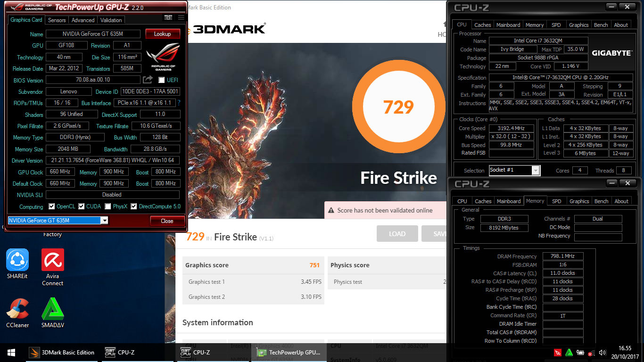The width and height of the screenshot is (644, 362).
Task: Open Graphics tab in the lower CPU-Z window
Action: (x=579, y=201)
